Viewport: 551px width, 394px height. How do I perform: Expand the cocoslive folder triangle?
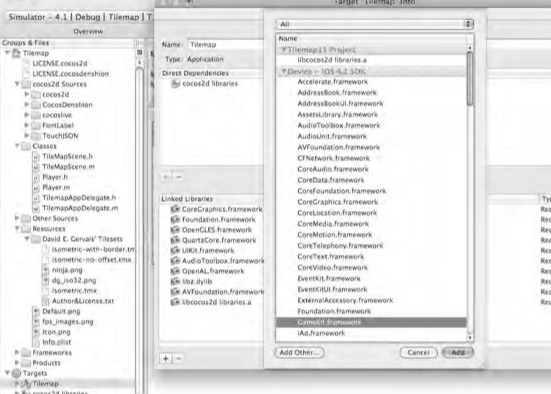point(26,115)
